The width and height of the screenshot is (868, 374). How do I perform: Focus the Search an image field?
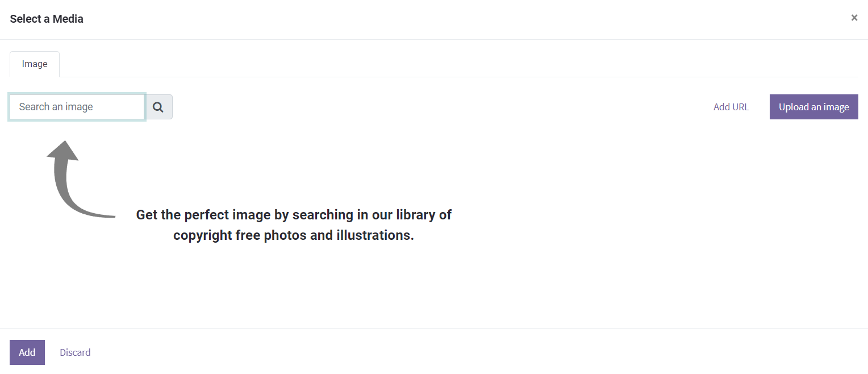point(77,107)
